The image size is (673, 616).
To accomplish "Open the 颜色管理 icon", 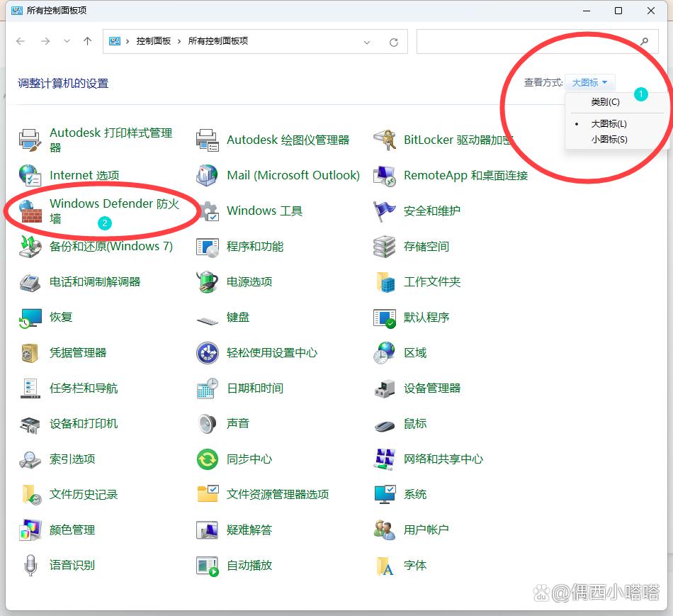I will click(x=30, y=530).
